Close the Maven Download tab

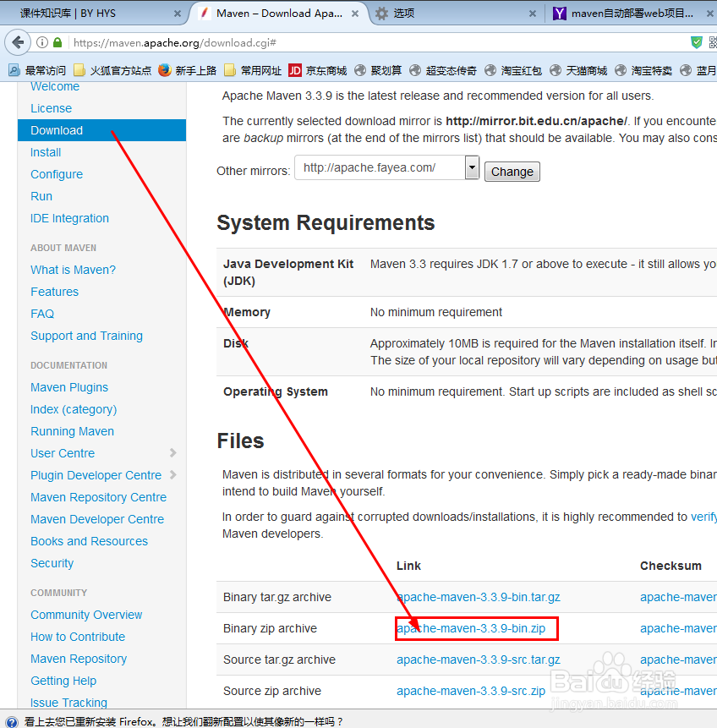pyautogui.click(x=355, y=14)
